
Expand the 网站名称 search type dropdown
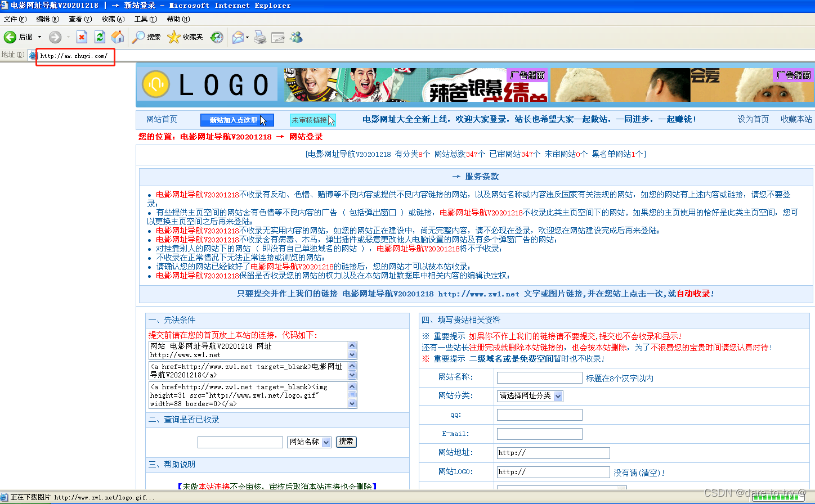(326, 442)
